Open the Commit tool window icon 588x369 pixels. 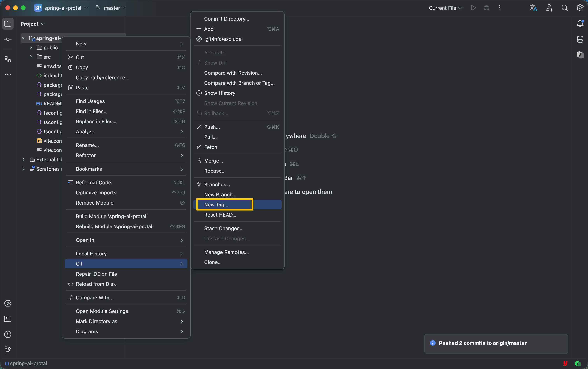pos(8,39)
